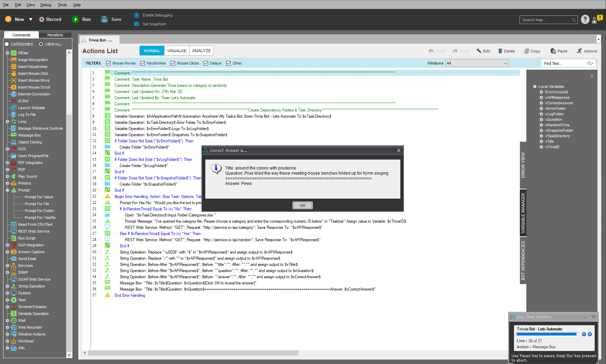This screenshot has height=364, width=606.
Task: Click the Log To File icon
Action: pos(14,115)
